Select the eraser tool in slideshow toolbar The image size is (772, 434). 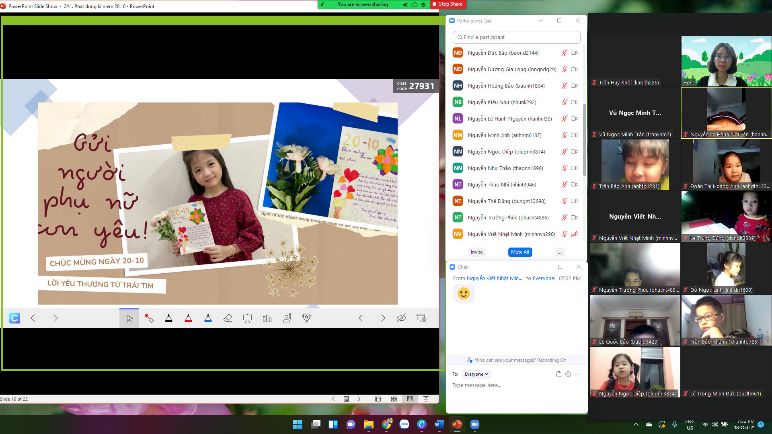point(227,318)
